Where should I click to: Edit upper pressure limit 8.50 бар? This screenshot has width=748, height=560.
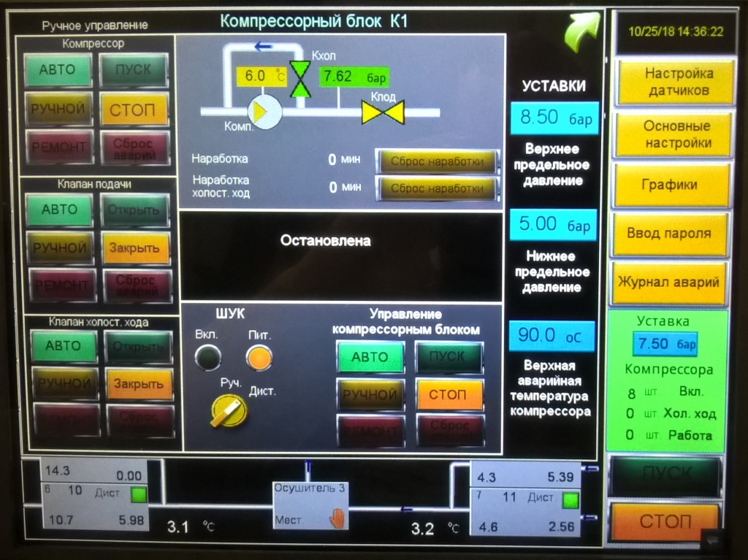[x=554, y=118]
